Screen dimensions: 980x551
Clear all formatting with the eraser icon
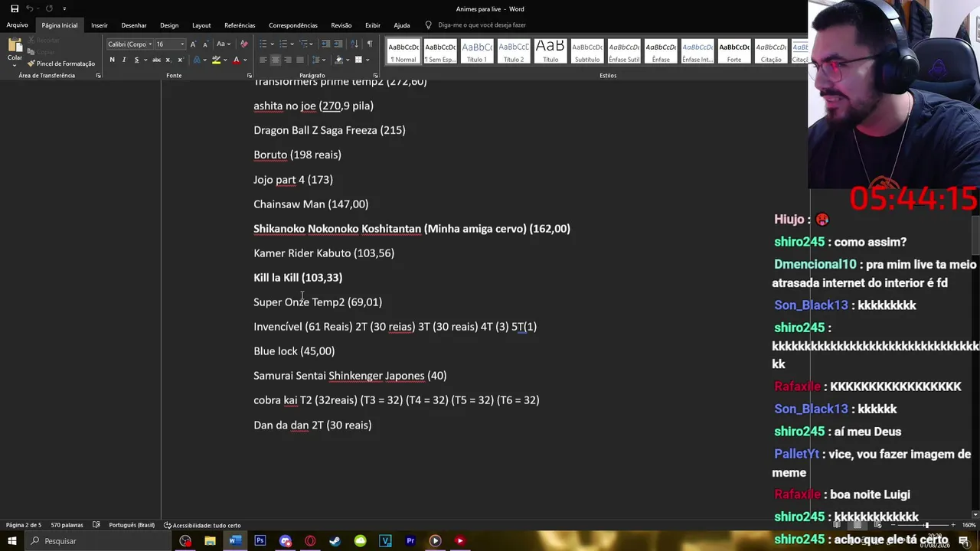coord(243,44)
